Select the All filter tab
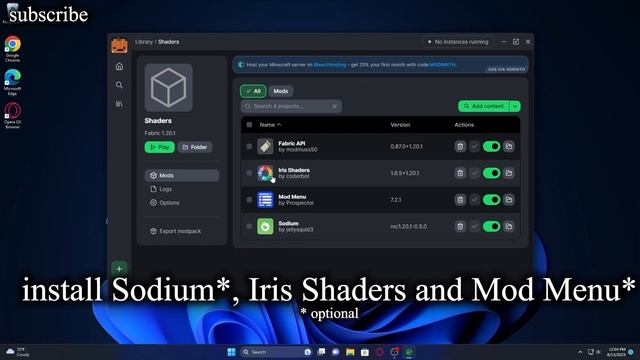 [x=253, y=91]
